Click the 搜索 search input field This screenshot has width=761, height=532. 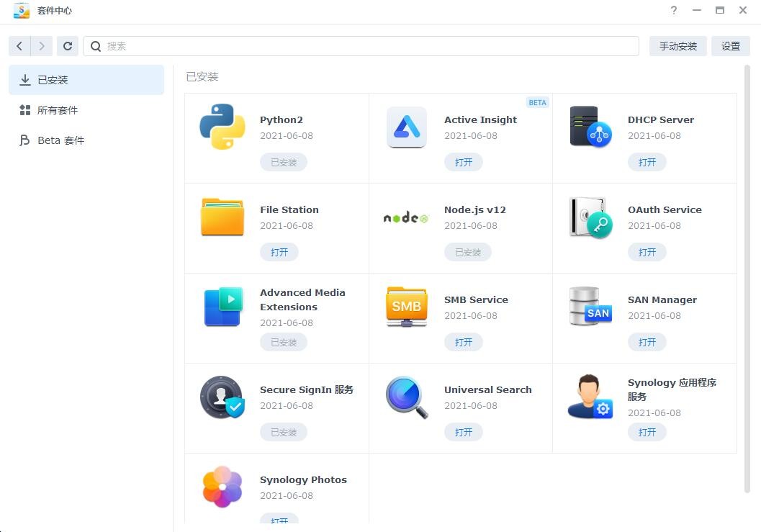point(367,46)
